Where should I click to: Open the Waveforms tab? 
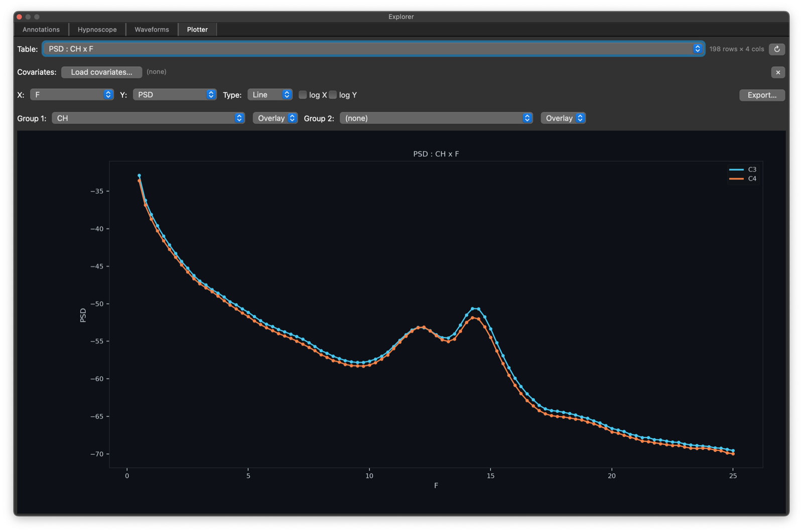pos(152,30)
